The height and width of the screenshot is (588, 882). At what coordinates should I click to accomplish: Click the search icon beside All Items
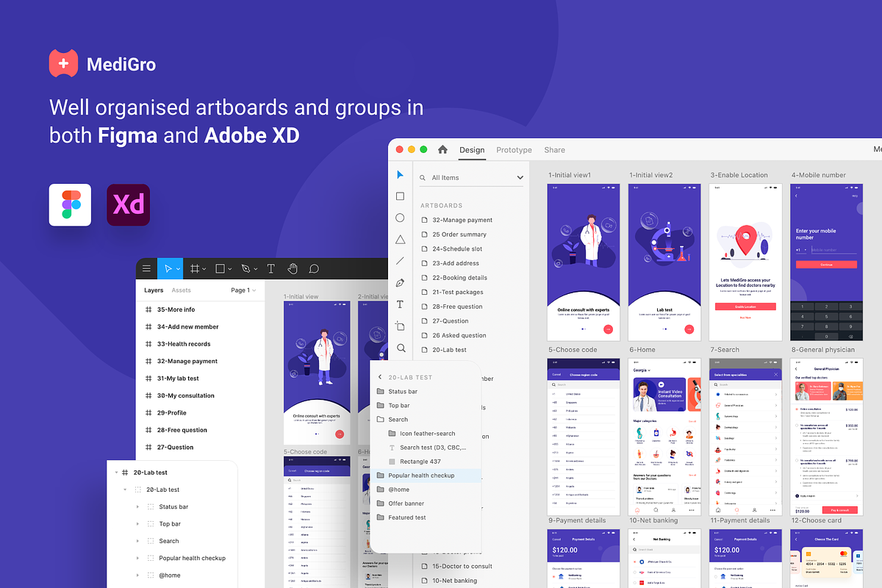pyautogui.click(x=423, y=178)
